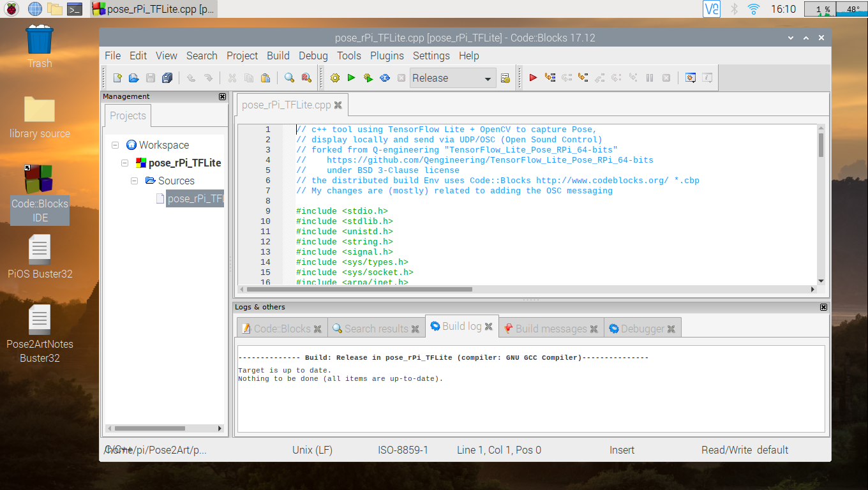
Task: Open a file using the toolbar folder icon
Action: pyautogui.click(x=133, y=78)
